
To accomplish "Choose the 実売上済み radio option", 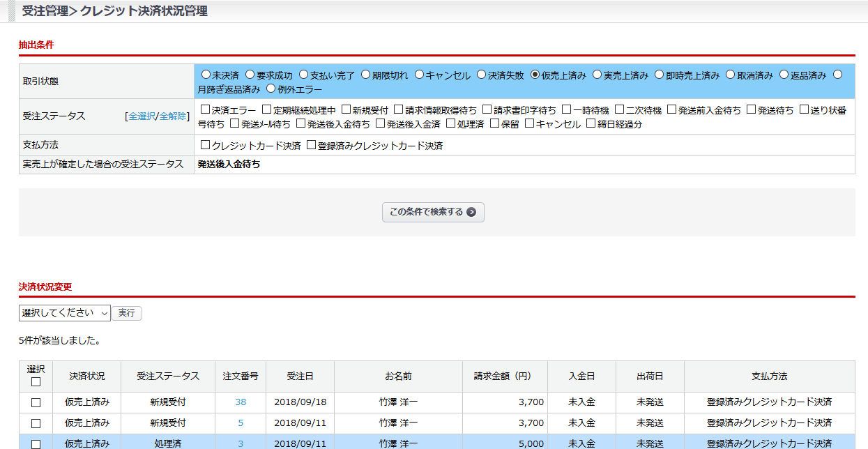I will (x=597, y=75).
